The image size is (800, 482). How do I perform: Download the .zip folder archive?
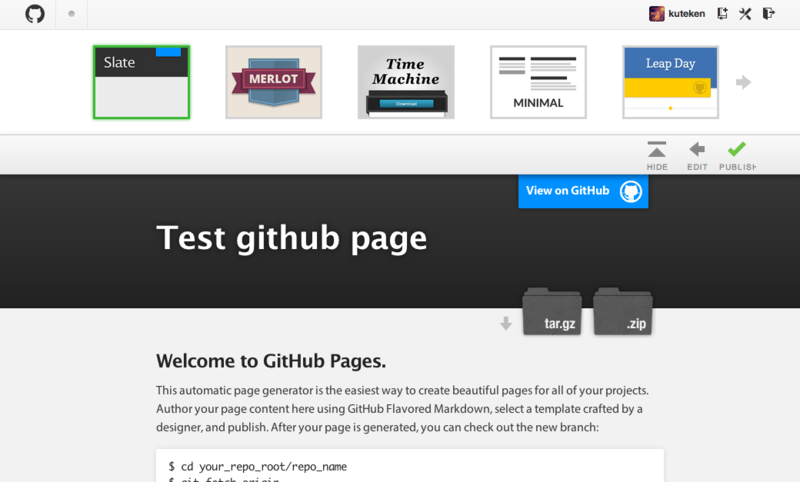tap(622, 311)
